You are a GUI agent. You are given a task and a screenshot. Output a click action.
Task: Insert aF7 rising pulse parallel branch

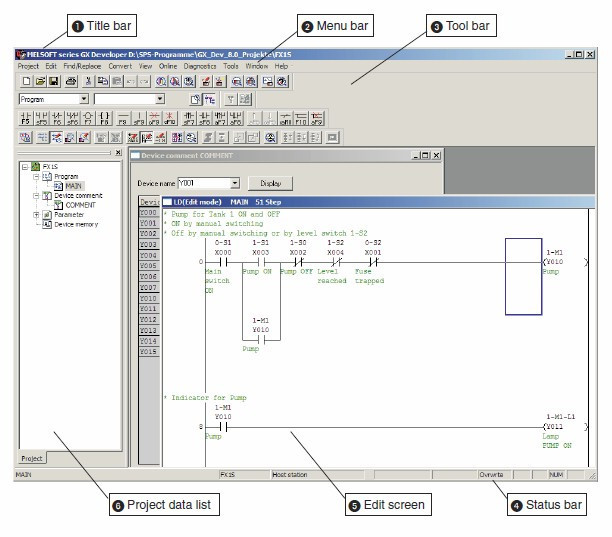(220, 118)
